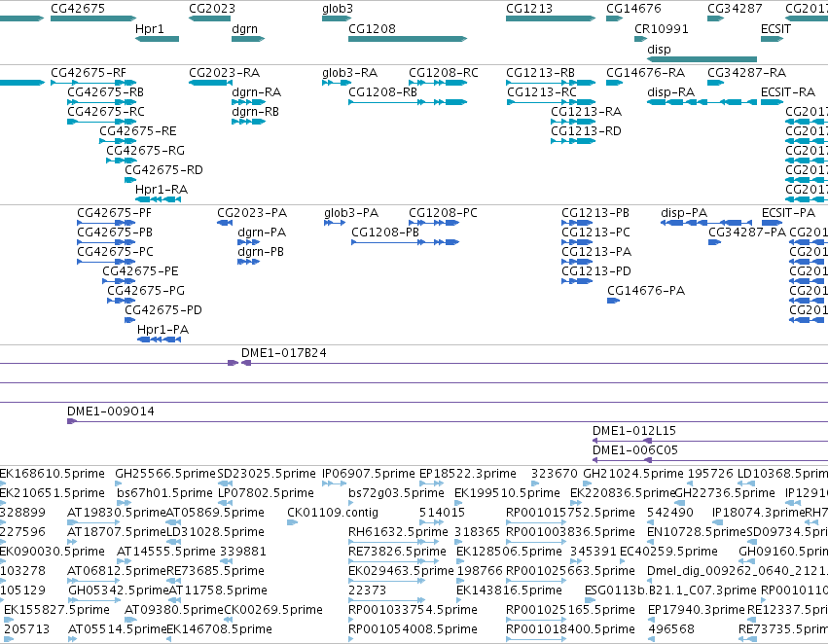Viewport: 828px width, 644px height.
Task: Click the teal CG1208 gene bar
Action: 408,39
